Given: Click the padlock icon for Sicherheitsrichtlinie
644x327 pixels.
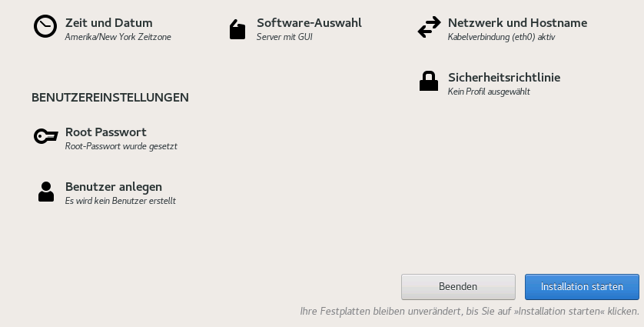Looking at the screenshot, I should pos(428,82).
